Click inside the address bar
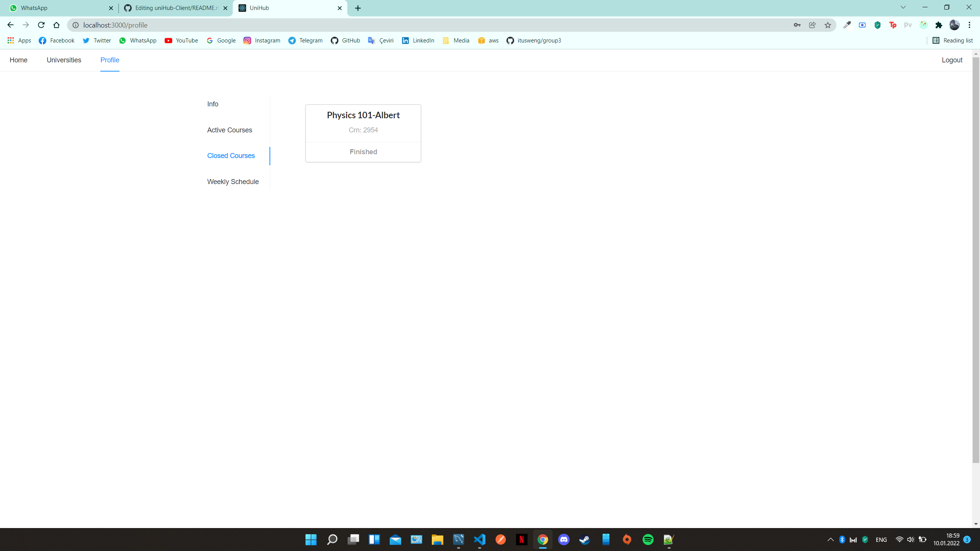980x551 pixels. pyautogui.click(x=230, y=25)
